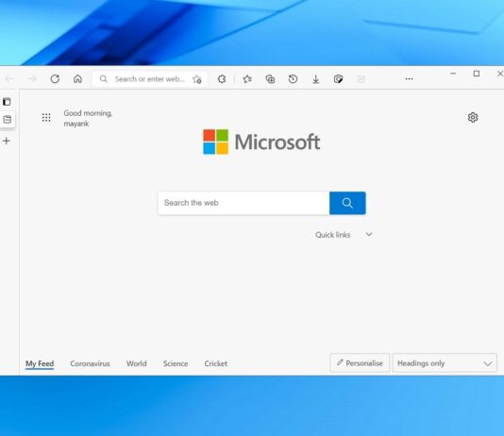This screenshot has width=504, height=436.
Task: Add a new tab with plus
Action: (7, 141)
